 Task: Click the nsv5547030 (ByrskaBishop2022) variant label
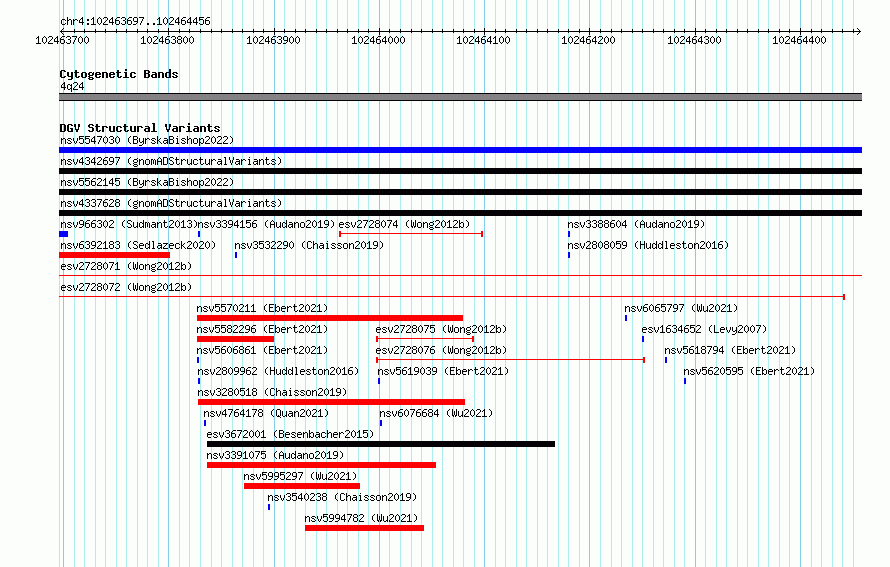(x=147, y=140)
